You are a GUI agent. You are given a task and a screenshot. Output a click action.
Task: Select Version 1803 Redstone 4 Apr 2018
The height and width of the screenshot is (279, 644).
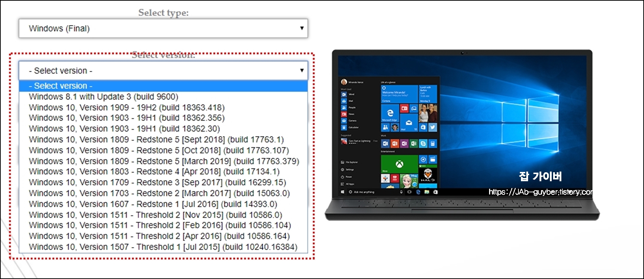[163, 172]
